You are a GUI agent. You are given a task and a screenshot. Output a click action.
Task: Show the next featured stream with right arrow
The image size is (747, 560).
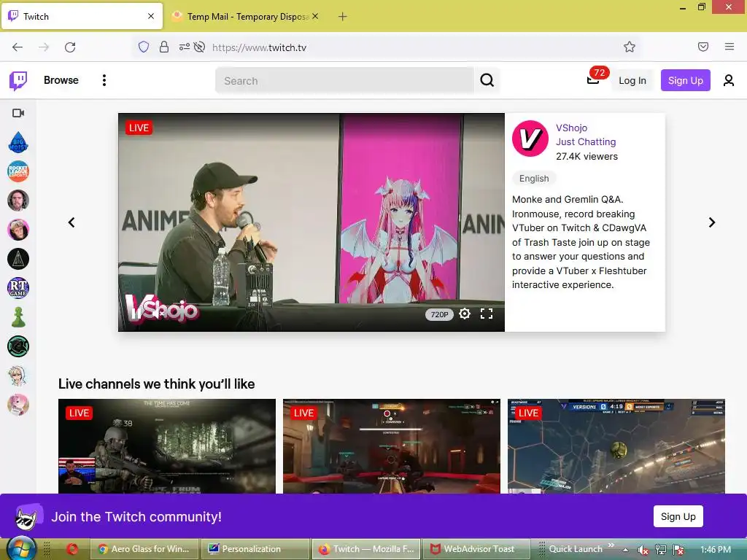[x=711, y=222]
